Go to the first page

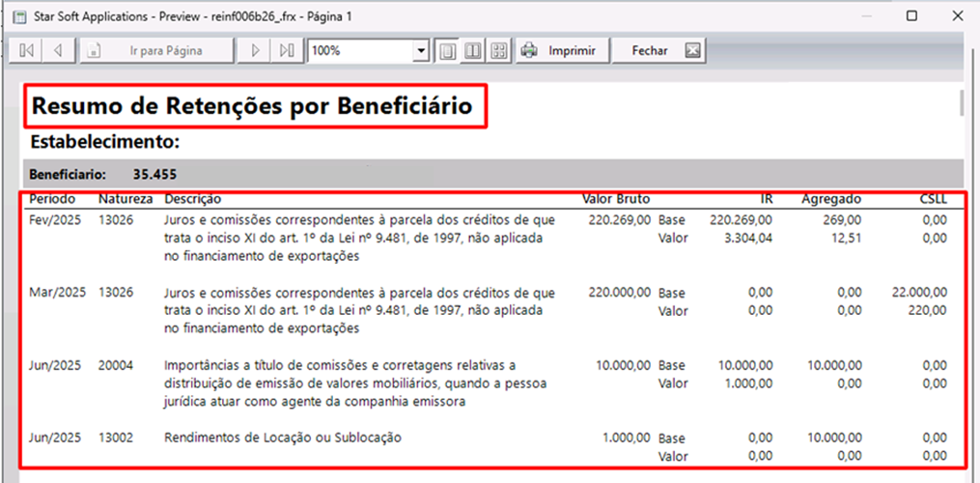tap(26, 50)
